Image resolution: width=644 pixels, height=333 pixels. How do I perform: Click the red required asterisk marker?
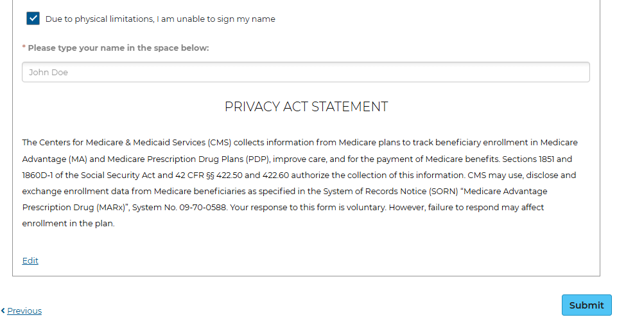coord(24,48)
